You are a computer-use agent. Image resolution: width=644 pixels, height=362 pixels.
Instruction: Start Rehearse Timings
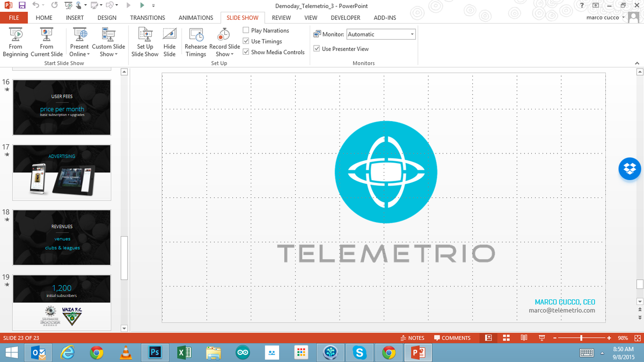(x=196, y=43)
